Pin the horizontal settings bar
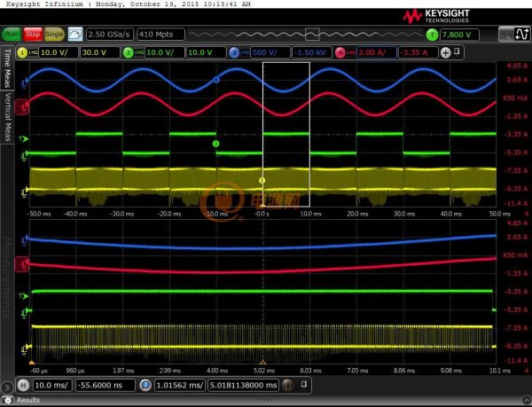Screen dimensions: 532x407 click(304, 384)
